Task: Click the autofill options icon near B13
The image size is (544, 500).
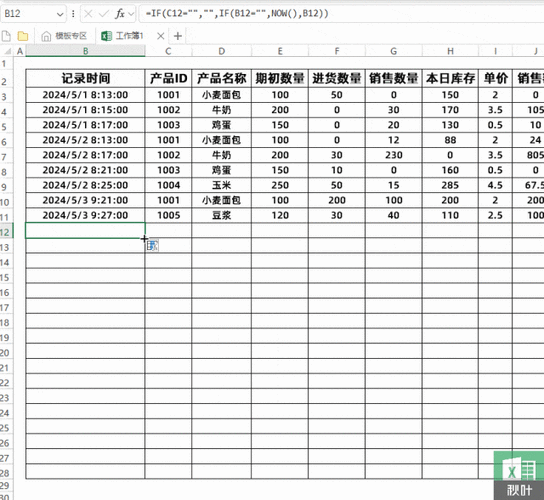Action: tap(152, 246)
